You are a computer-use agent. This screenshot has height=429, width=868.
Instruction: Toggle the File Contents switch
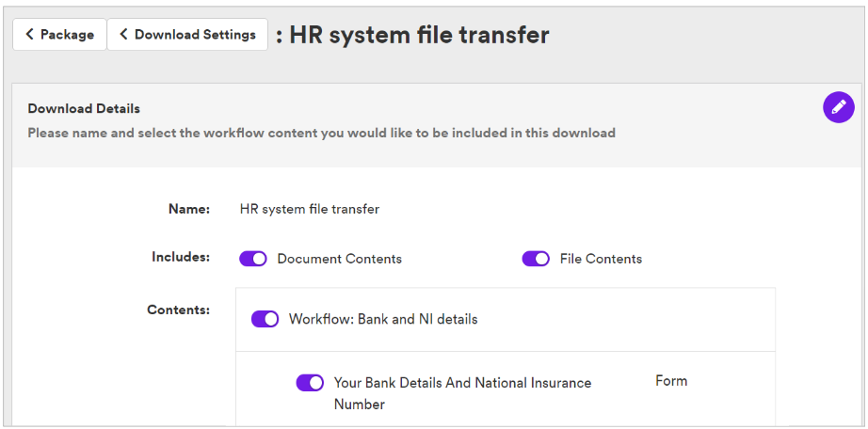536,259
